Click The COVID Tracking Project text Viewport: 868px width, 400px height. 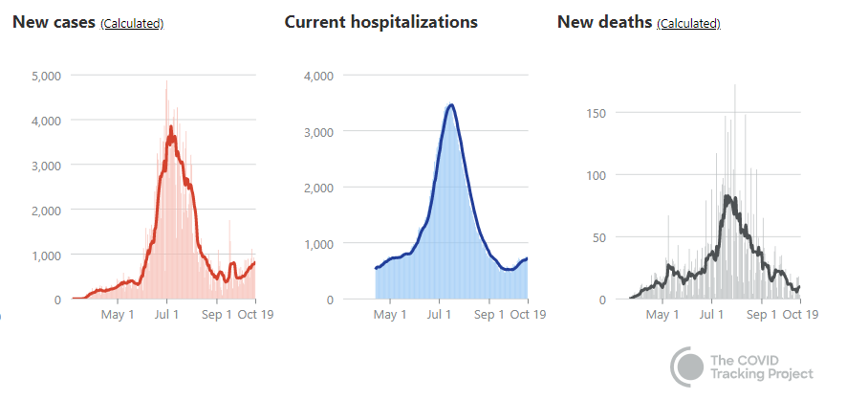click(760, 367)
